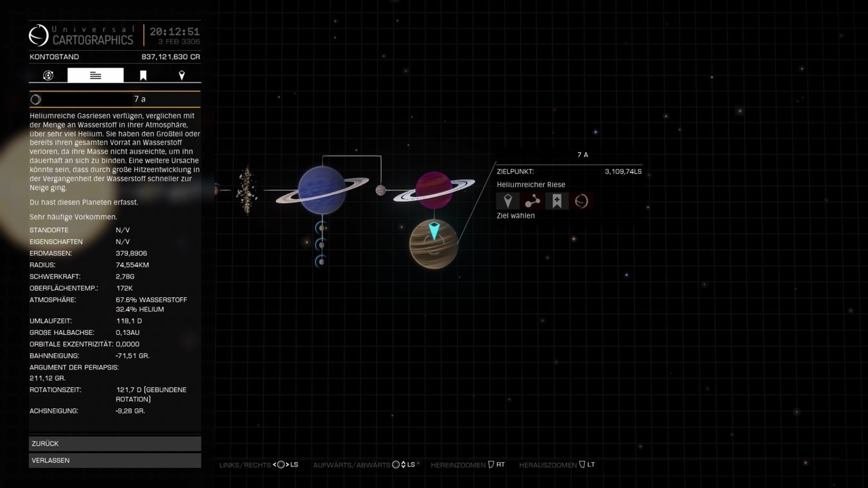Open Cartographics globe icon in 7 A popup
868x488 pixels.
[581, 201]
